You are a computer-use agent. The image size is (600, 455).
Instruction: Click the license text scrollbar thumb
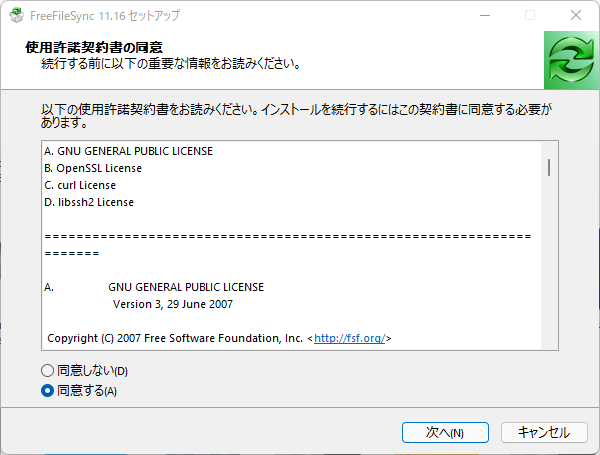click(549, 168)
